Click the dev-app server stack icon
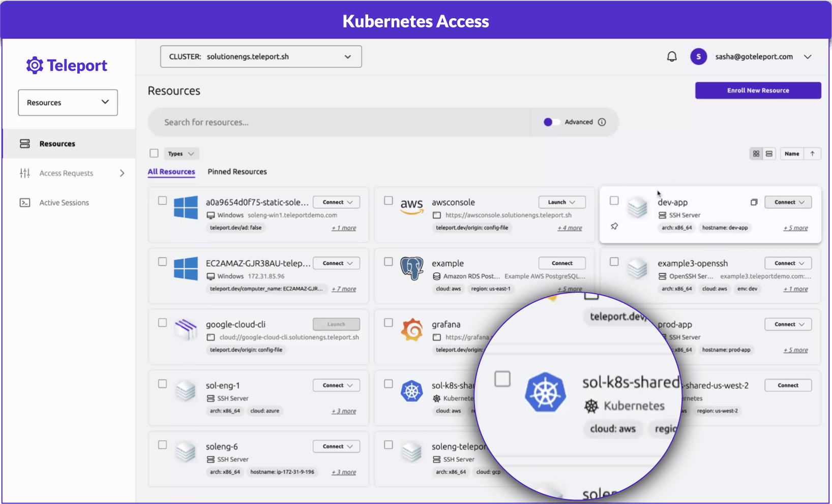This screenshot has width=832, height=504. coord(637,208)
